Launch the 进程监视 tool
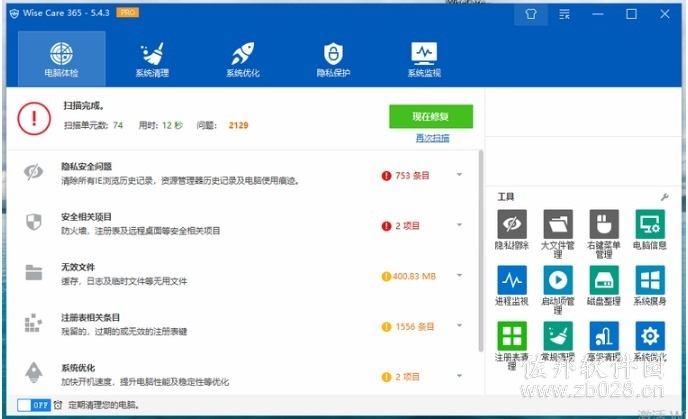Viewport: 688px width, 419px height. click(512, 285)
